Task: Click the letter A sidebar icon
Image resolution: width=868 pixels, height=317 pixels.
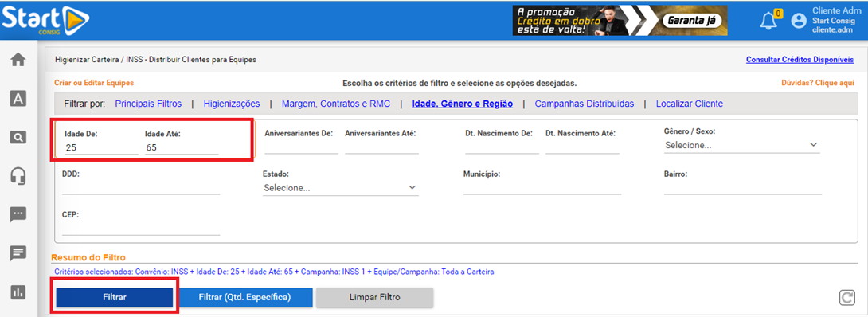Action: click(x=18, y=99)
